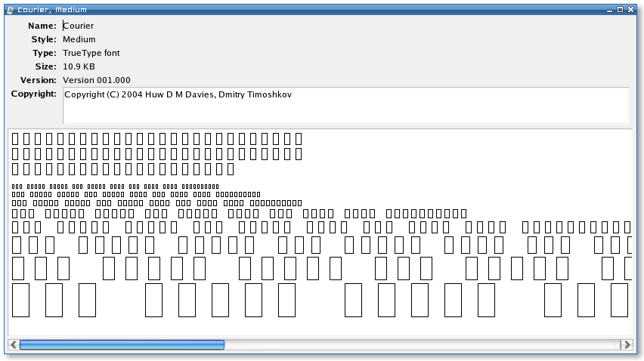Open the window menu icon in title bar
This screenshot has width=644, height=361.
(9, 10)
